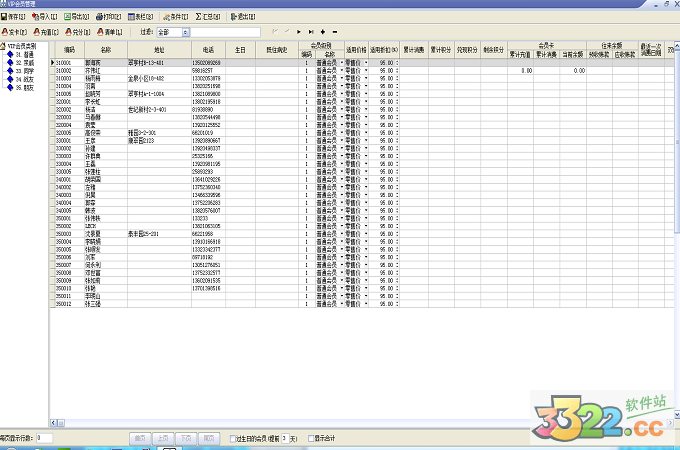Click the 打印 print toolbar icon
Image resolution: width=680 pixels, height=450 pixels.
coord(99,17)
